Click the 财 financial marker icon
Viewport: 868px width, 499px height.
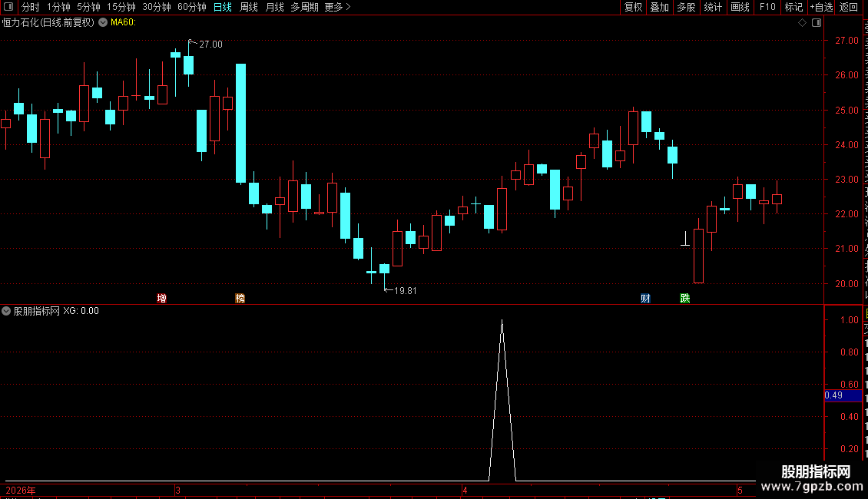tap(645, 298)
